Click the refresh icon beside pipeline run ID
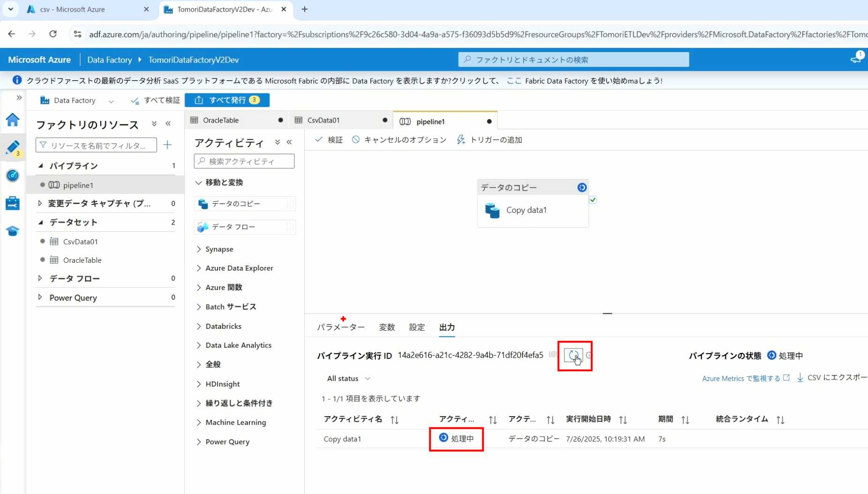Screen dimensions: 868x494 tap(573, 356)
